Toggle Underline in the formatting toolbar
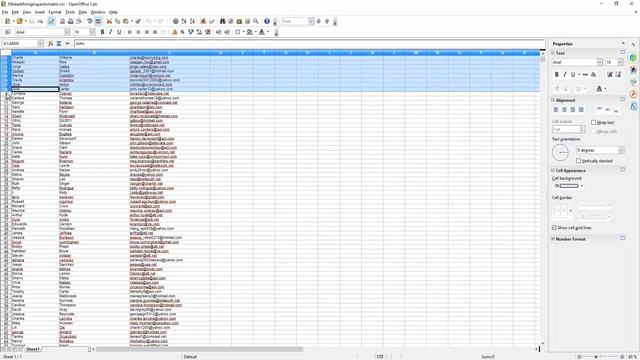 (119, 32)
